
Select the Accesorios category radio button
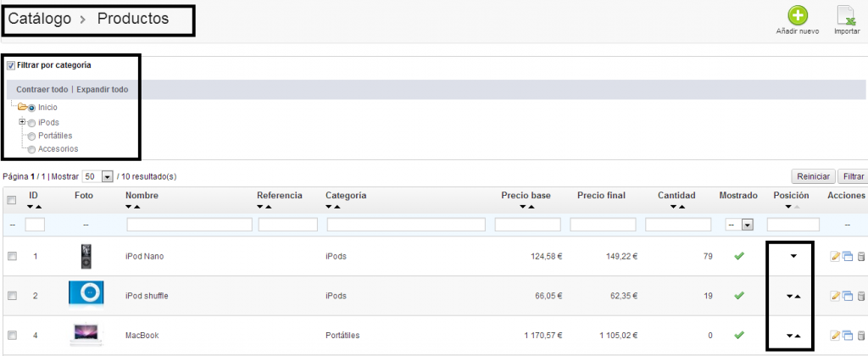point(32,149)
